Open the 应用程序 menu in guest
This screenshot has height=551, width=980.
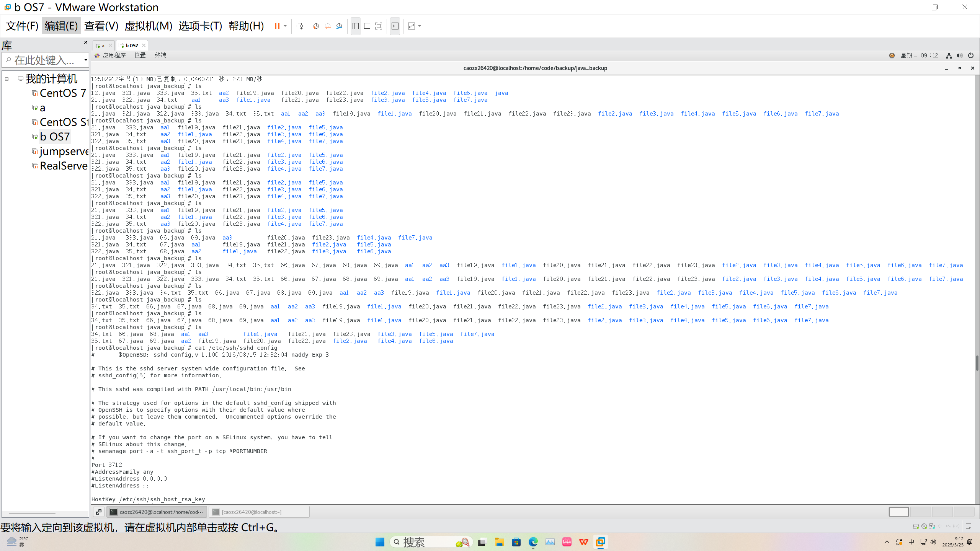click(x=114, y=55)
